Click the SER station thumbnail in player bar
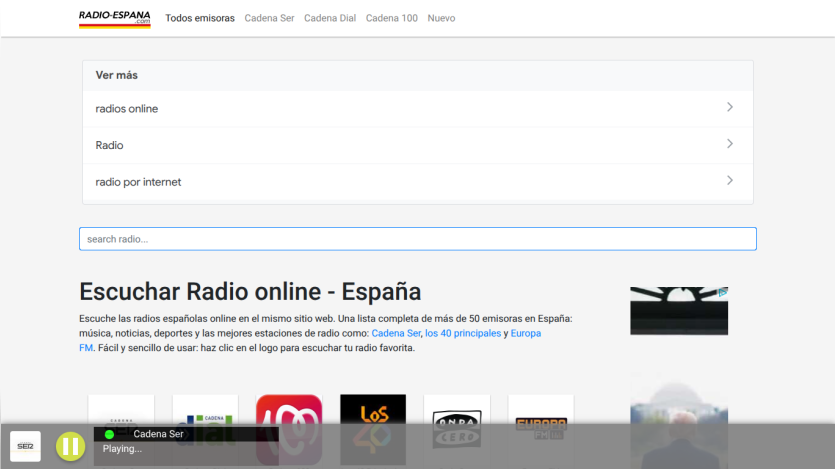The image size is (835, 469). point(25,446)
